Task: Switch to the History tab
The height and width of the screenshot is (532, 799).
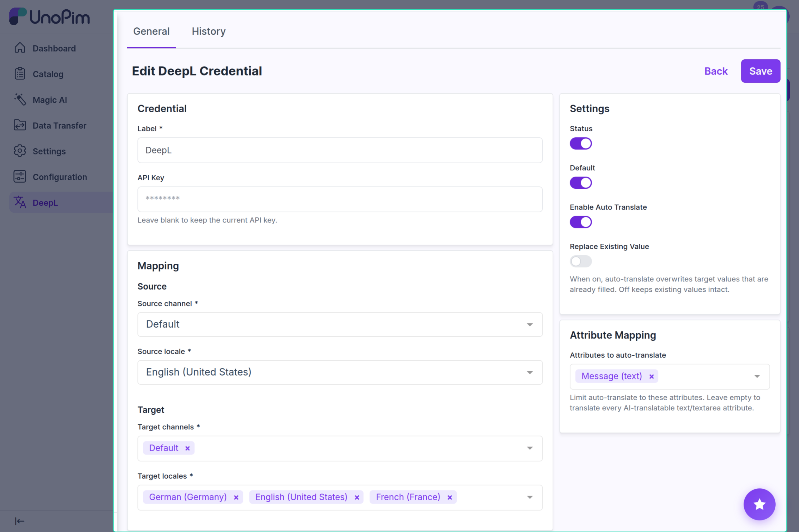Action: [x=209, y=31]
